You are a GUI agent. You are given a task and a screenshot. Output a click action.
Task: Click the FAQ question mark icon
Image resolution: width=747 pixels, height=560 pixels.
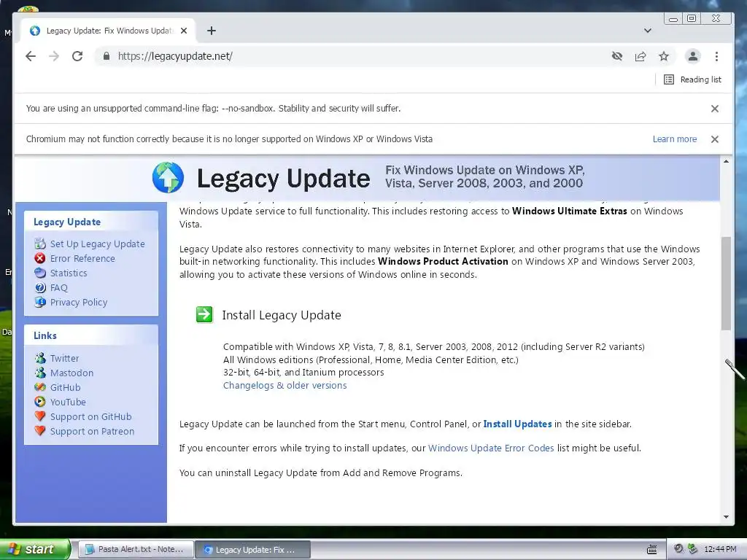[x=40, y=287]
